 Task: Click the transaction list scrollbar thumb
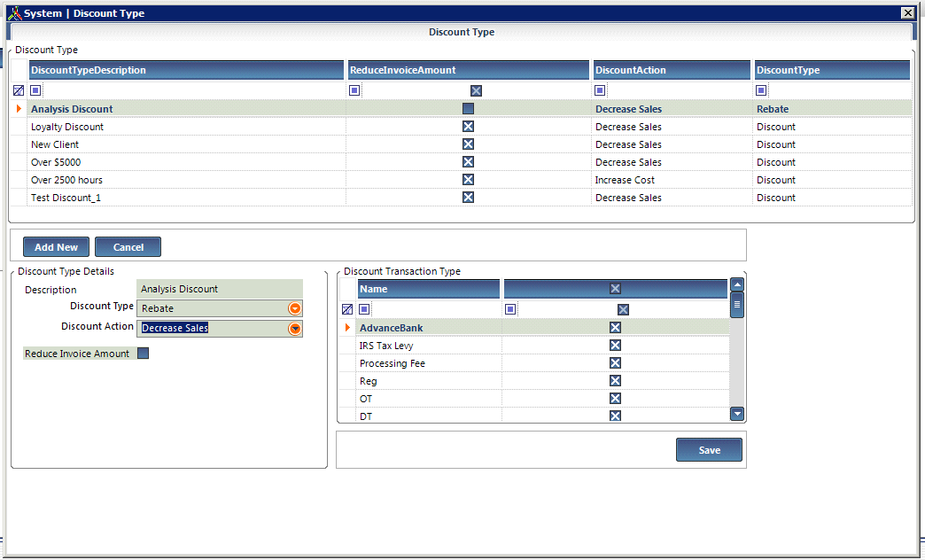pyautogui.click(x=737, y=305)
